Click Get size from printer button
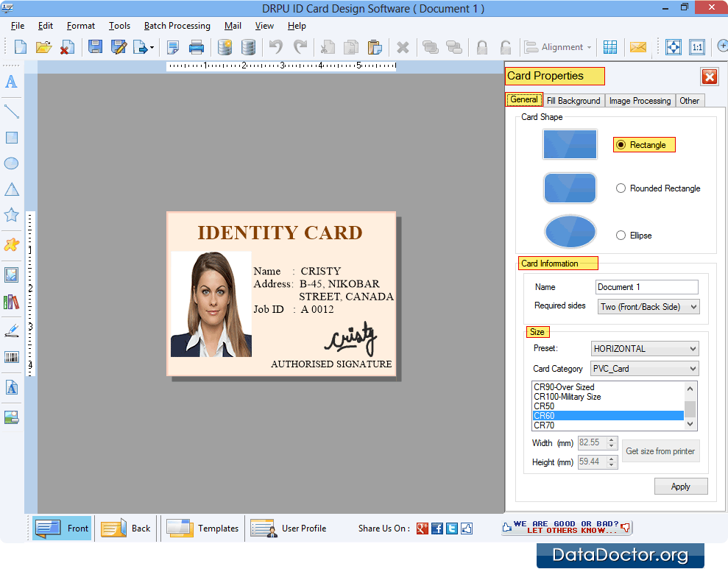Screen dimensions: 728x569 [660, 451]
